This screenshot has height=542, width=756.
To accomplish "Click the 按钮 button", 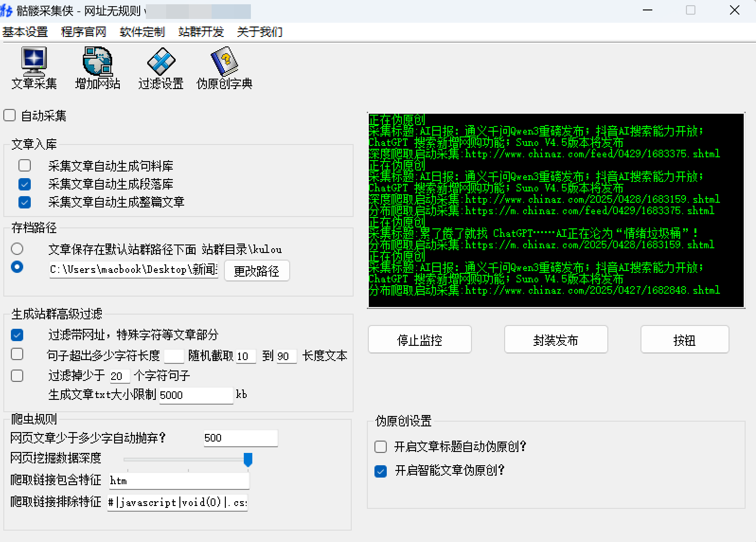I will [685, 340].
